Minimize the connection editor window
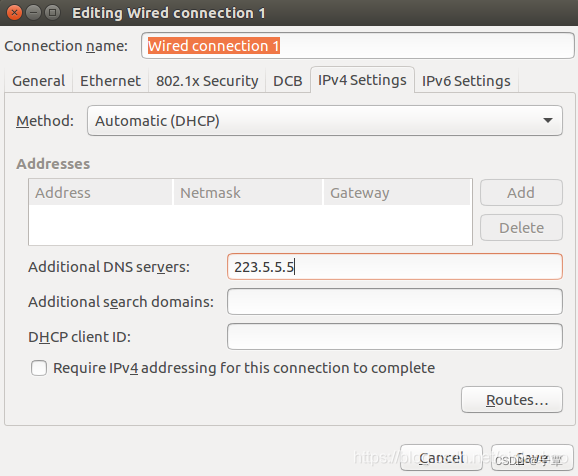 click(x=33, y=13)
